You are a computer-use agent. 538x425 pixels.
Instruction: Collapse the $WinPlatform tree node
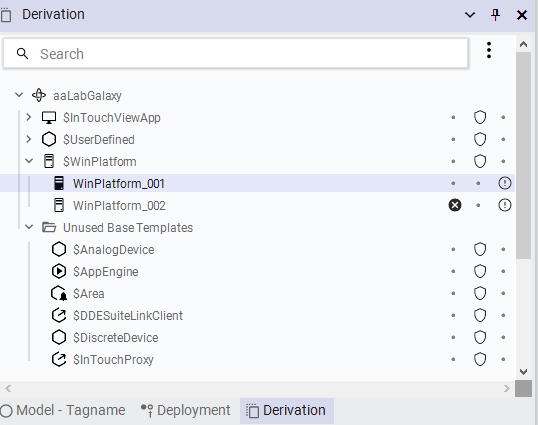click(29, 161)
